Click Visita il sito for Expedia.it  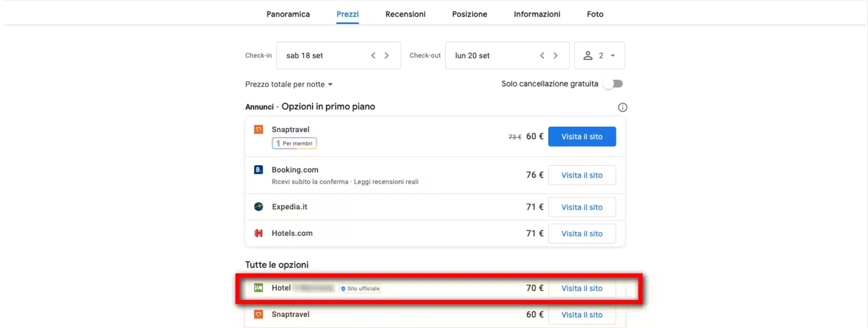click(582, 207)
